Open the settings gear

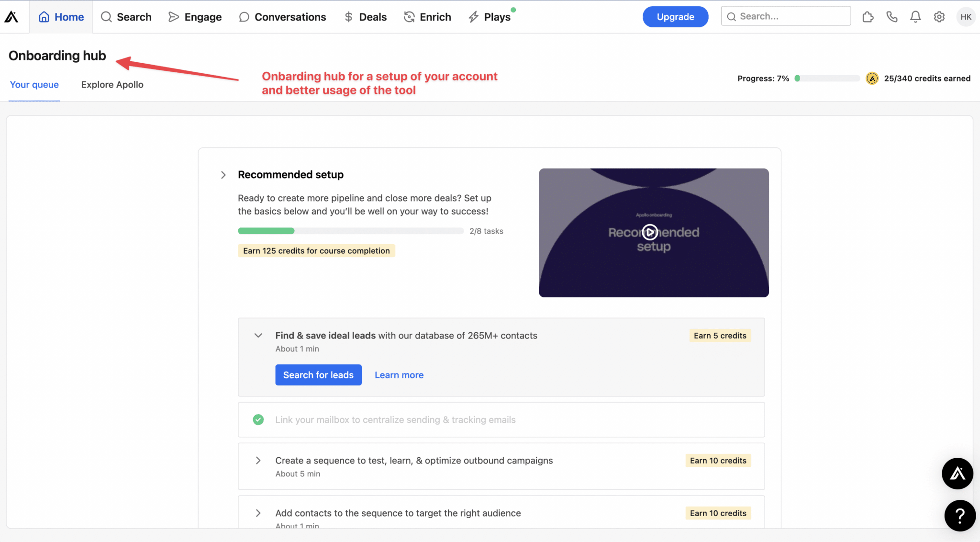[939, 16]
